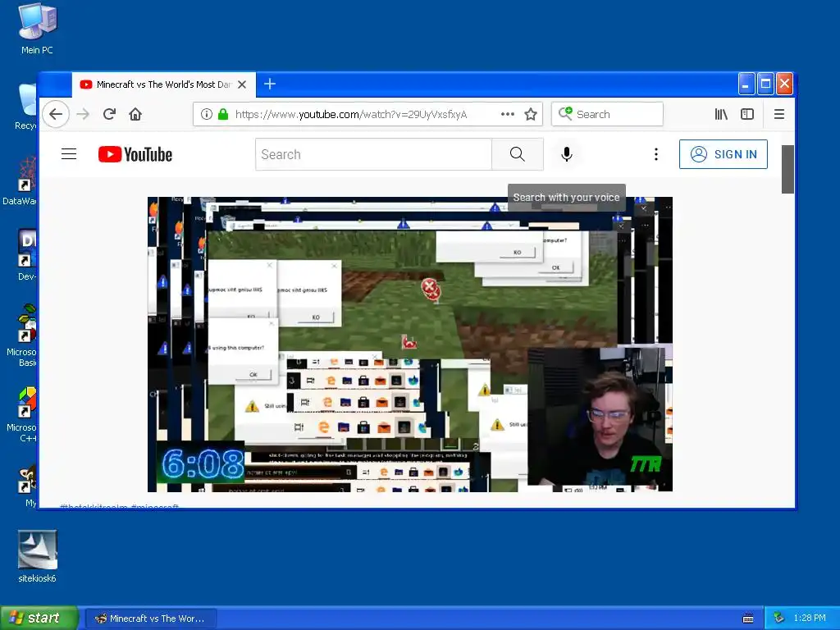This screenshot has width=840, height=630.
Task: Go back with the Firefox back arrow
Action: pos(56,114)
